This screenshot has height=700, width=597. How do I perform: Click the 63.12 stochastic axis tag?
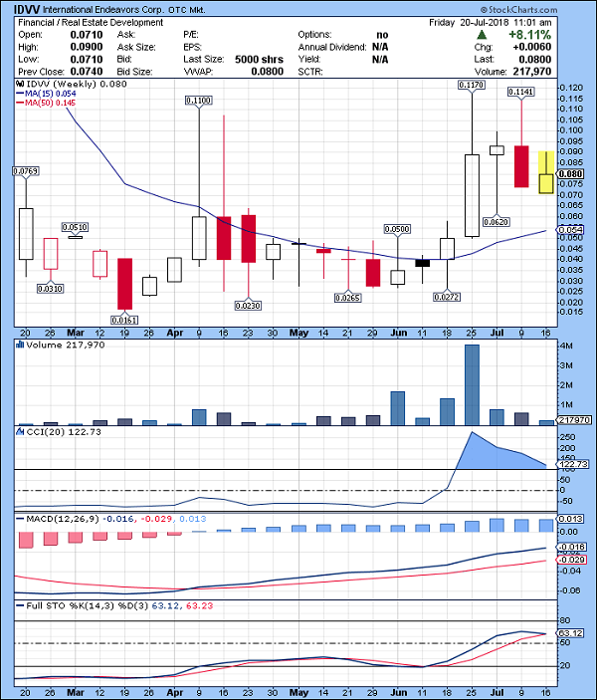coord(570,633)
